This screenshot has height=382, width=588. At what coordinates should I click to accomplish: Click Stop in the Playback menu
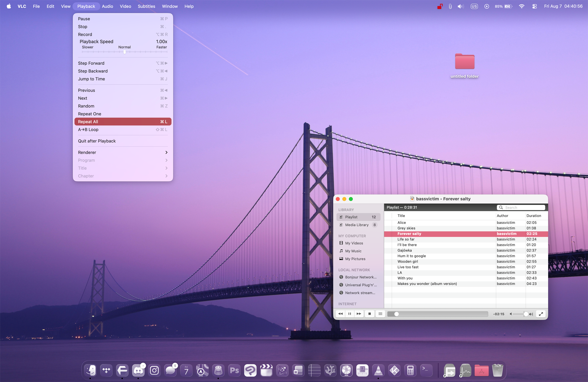tap(123, 26)
